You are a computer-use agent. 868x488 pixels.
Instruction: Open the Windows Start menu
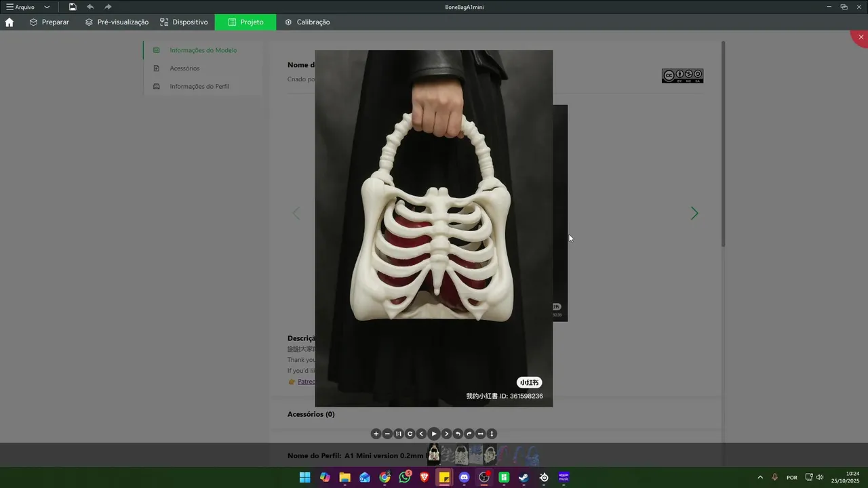pos(304,477)
